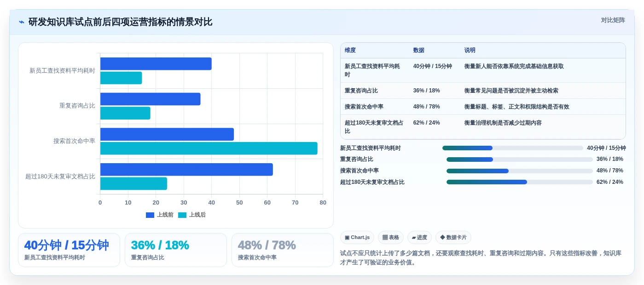Image resolution: width=644 pixels, height=285 pixels.
Task: Click chart y-axis label 搜索首次命中率
Action: coord(75,141)
